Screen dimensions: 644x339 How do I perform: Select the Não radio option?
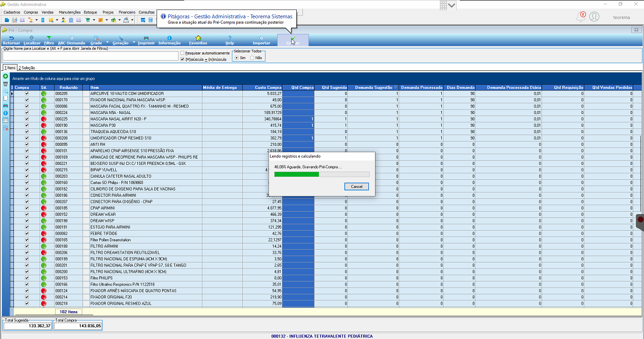pyautogui.click(x=252, y=58)
